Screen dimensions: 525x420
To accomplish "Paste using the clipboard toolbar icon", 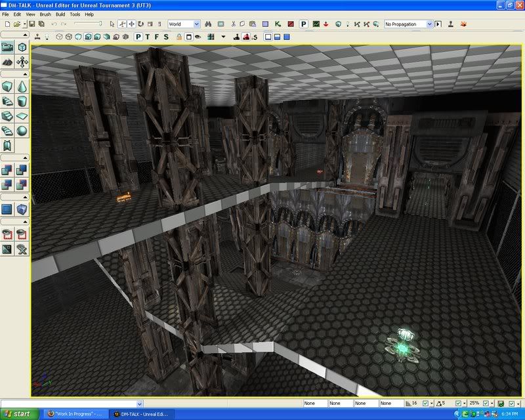I will 253,24.
